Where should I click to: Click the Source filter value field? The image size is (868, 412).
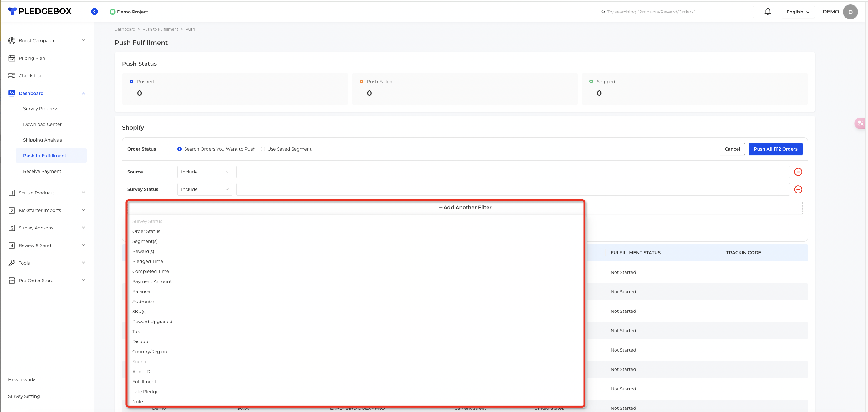coord(513,172)
